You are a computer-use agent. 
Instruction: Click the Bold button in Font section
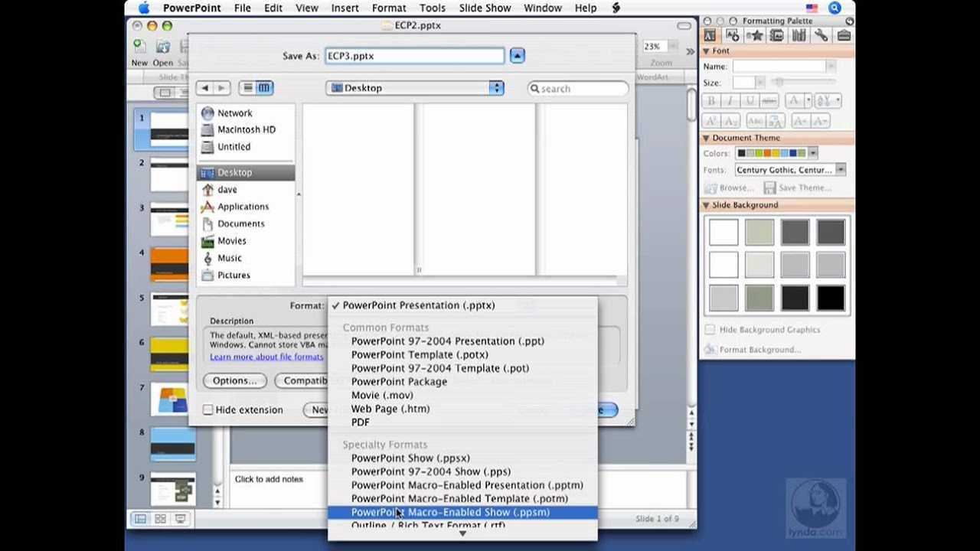pyautogui.click(x=711, y=101)
